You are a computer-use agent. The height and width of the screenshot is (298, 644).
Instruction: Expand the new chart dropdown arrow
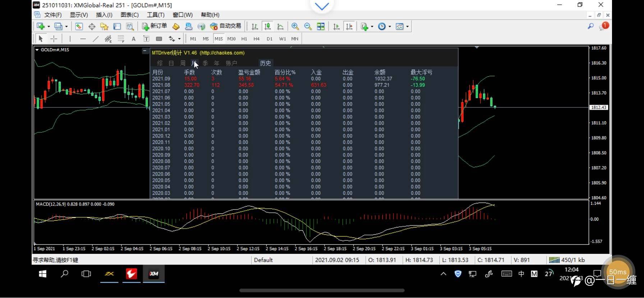[x=49, y=27]
